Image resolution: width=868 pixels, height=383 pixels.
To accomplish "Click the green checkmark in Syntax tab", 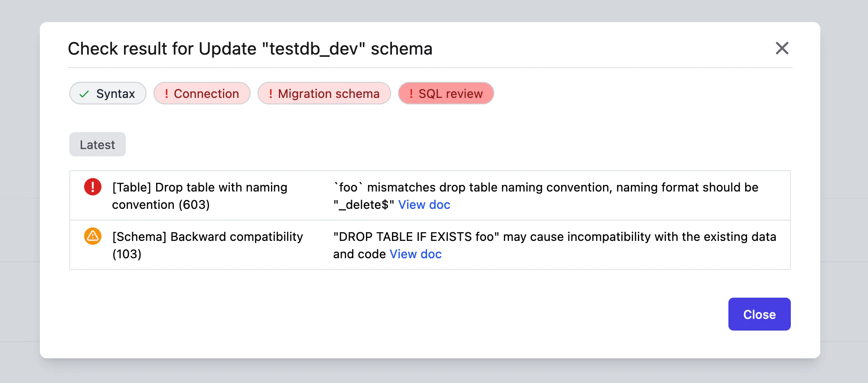I will pyautogui.click(x=85, y=94).
